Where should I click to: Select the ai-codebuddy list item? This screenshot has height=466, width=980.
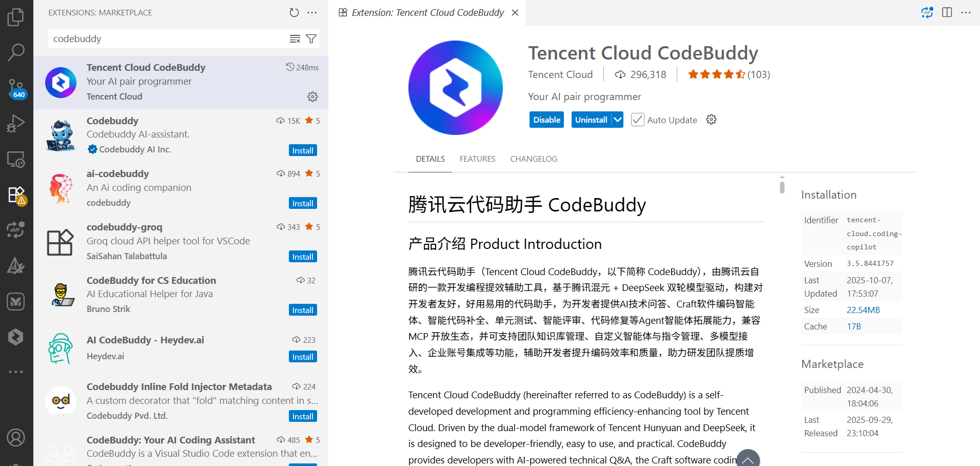[x=181, y=188]
